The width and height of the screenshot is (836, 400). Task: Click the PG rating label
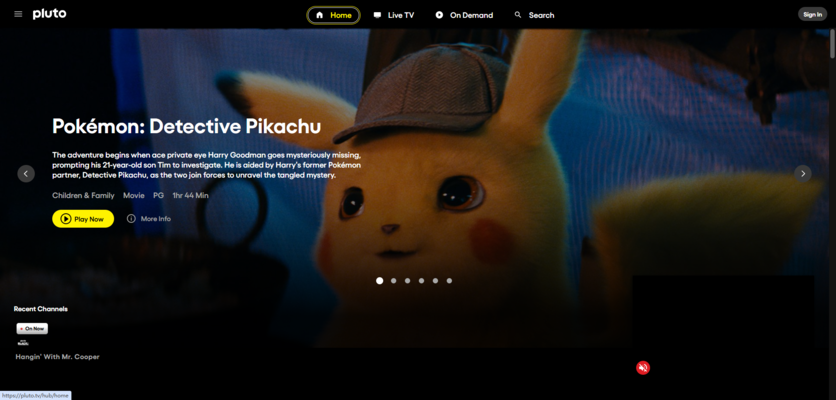pos(158,195)
